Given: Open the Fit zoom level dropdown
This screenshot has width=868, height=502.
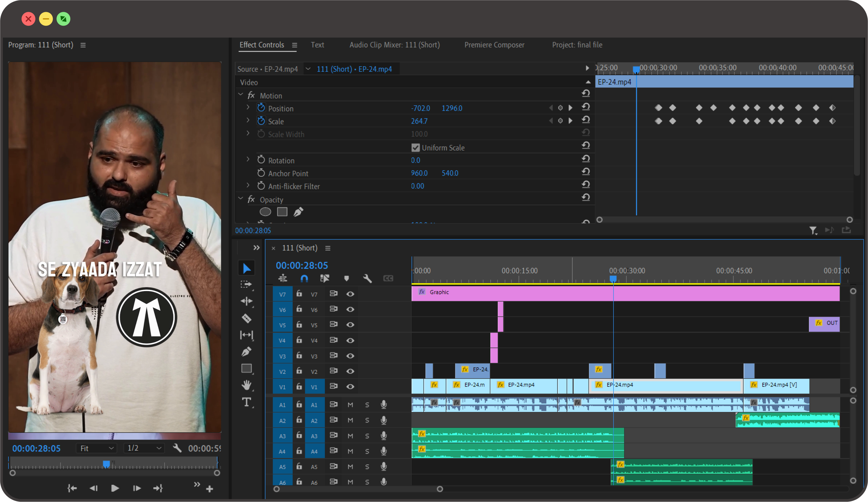Looking at the screenshot, I should [x=96, y=448].
